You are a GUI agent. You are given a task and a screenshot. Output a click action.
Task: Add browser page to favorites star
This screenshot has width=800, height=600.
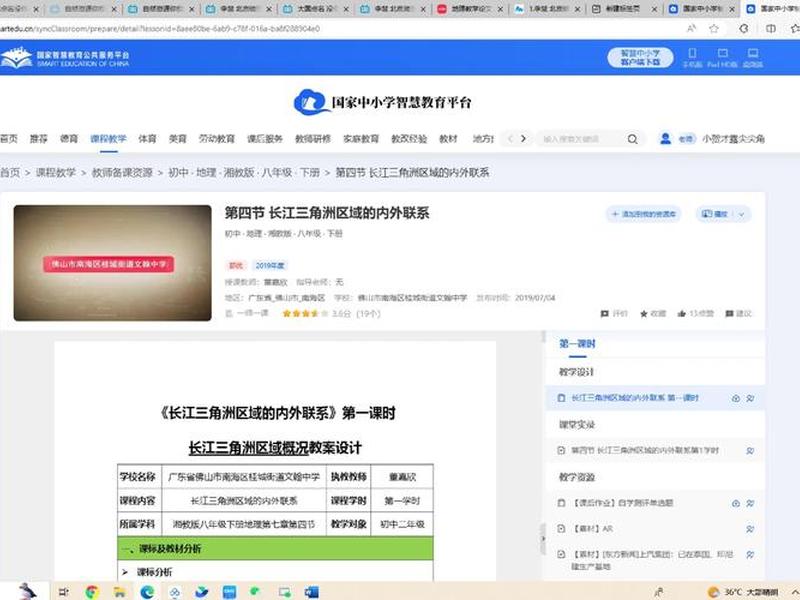click(x=714, y=29)
